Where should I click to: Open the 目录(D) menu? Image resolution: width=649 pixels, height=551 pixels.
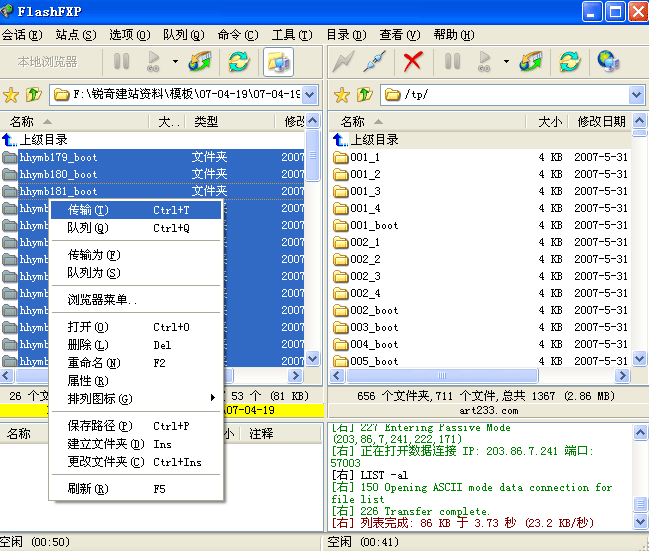[x=346, y=35]
